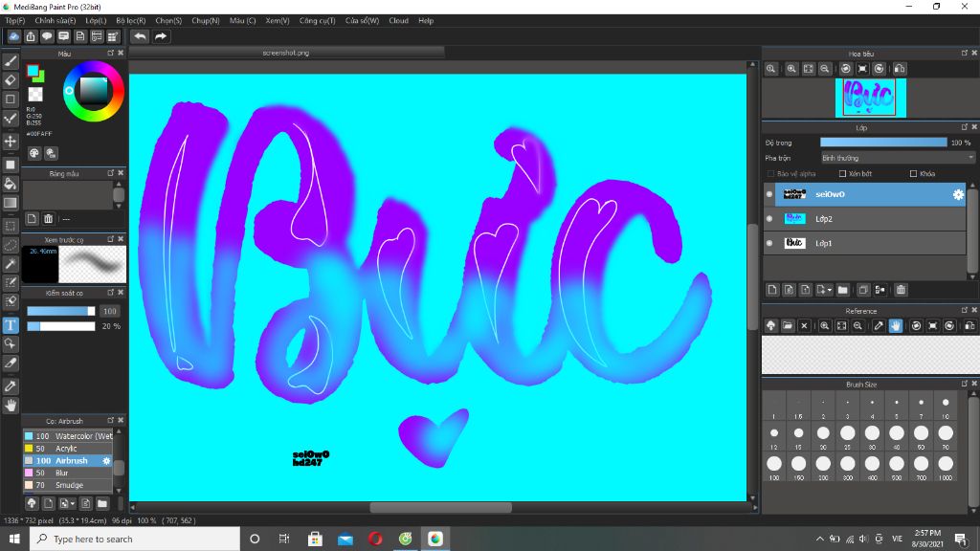The height and width of the screenshot is (551, 980).
Task: Open settings gear of Airbrush brush
Action: click(106, 460)
